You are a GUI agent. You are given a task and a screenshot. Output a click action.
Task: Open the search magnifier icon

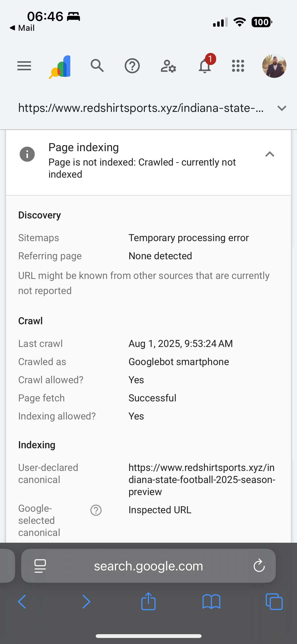(97, 66)
